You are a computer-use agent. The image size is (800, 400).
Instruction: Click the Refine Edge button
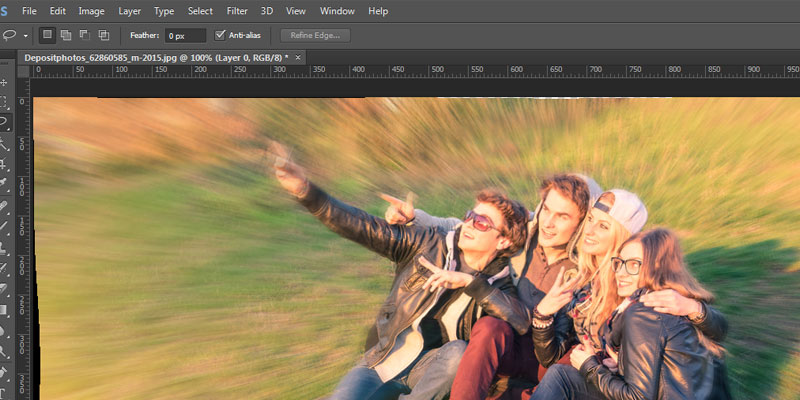click(315, 35)
